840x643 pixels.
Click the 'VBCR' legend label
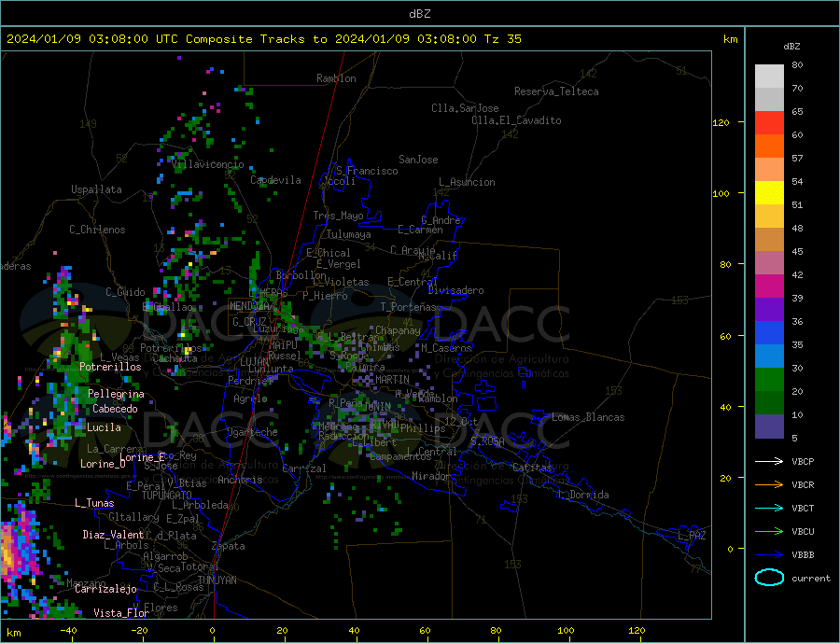point(803,485)
